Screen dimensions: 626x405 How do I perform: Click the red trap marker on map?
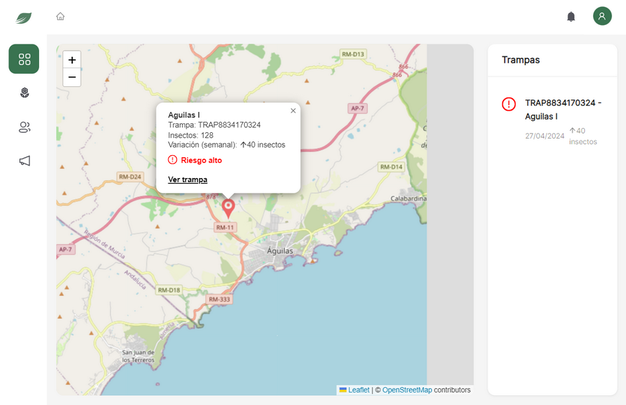pyautogui.click(x=227, y=207)
